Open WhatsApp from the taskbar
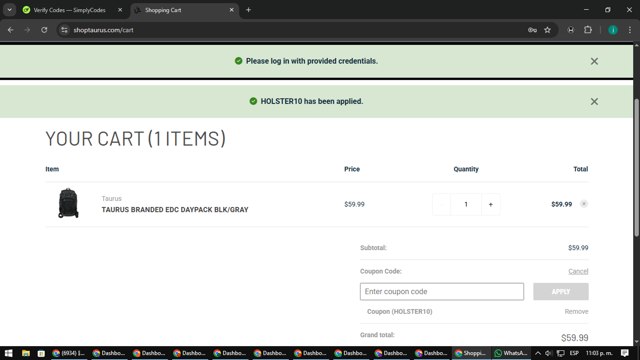Image resolution: width=640 pixels, height=360 pixels. click(511, 353)
